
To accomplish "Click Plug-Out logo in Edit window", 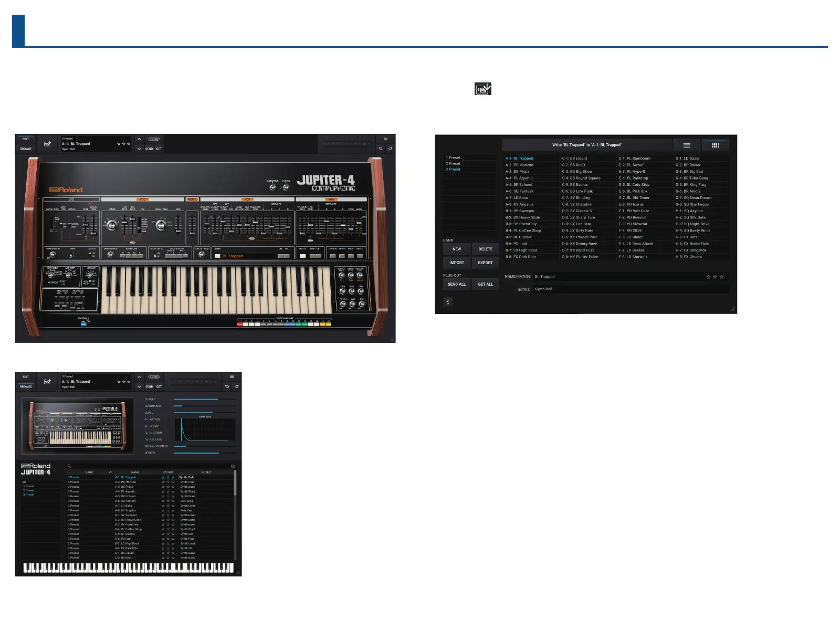I will pos(154,139).
